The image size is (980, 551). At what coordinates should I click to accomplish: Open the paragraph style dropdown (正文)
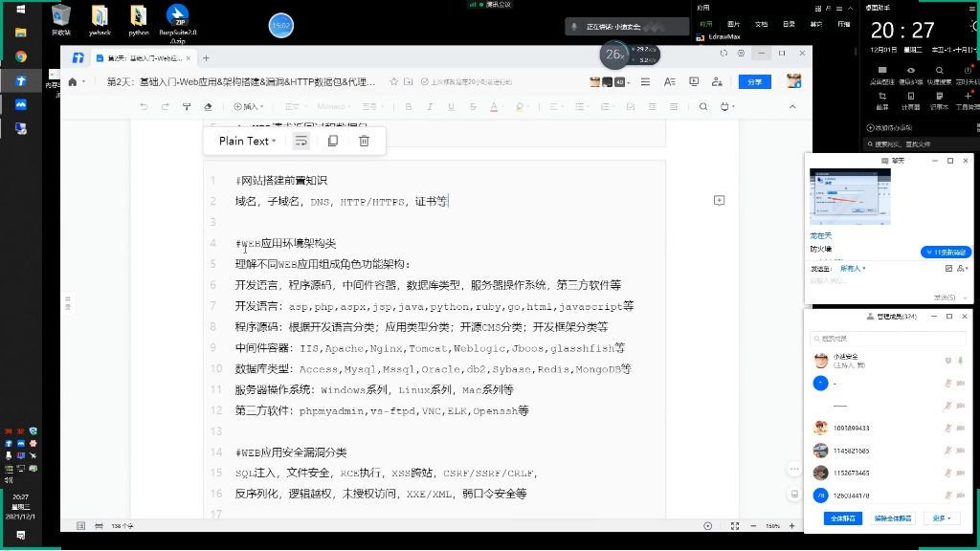[x=295, y=107]
